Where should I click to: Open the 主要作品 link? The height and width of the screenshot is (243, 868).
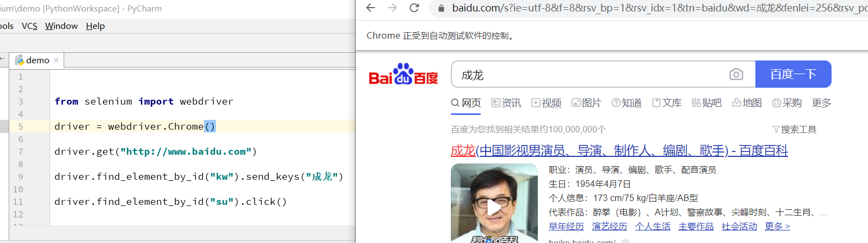[696, 226]
